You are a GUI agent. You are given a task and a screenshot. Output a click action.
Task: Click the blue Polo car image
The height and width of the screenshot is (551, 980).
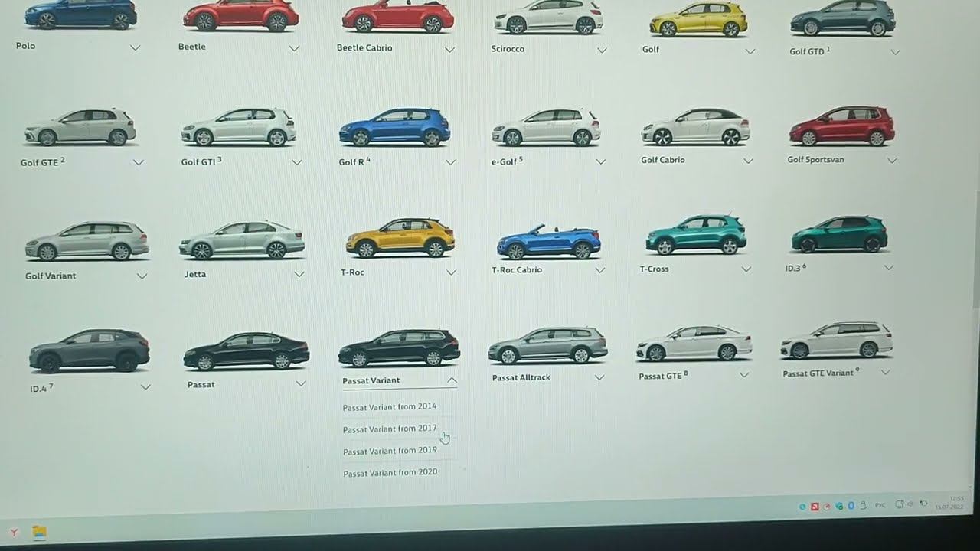80,15
